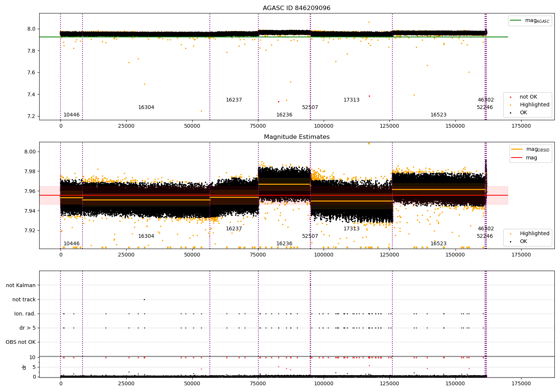Click the 7.94 y-axis tick label
The image size is (560, 392).
(30, 211)
